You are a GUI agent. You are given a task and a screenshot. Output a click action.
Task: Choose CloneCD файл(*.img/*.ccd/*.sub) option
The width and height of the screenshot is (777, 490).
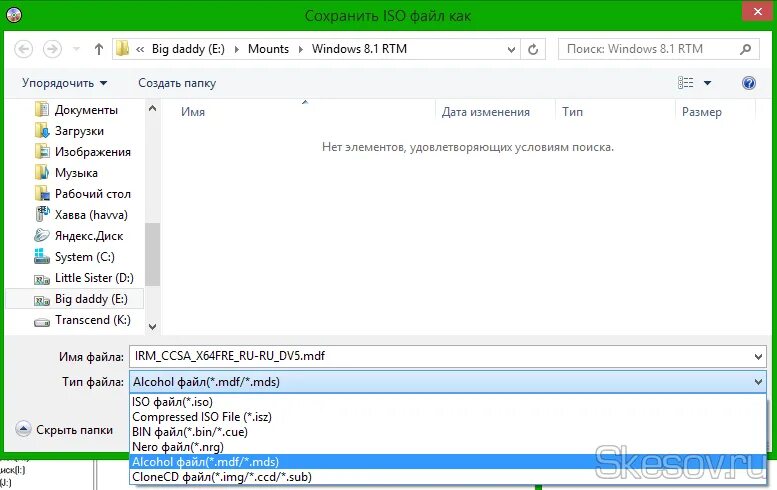448,477
